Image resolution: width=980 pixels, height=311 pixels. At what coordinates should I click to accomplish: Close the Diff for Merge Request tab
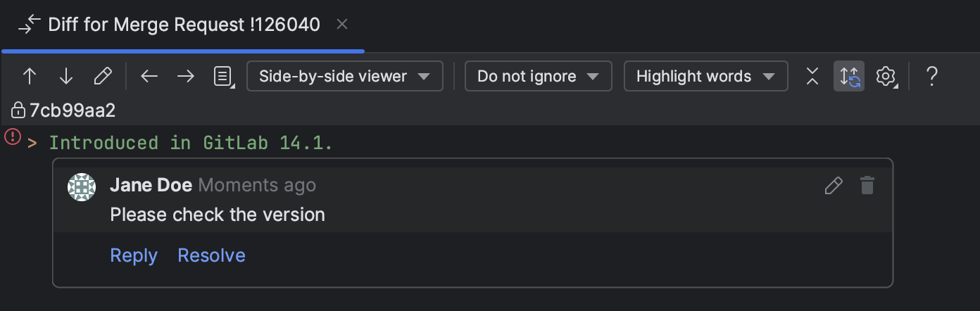point(342,25)
